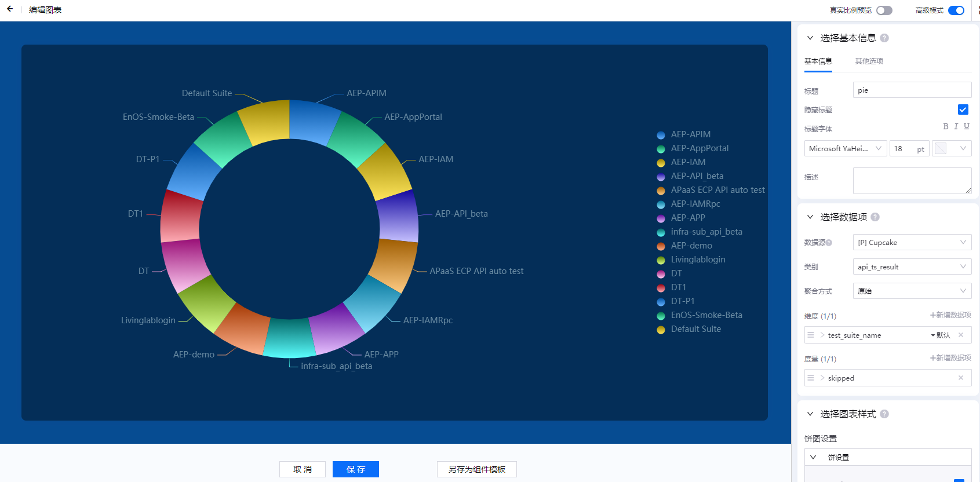Click Livinglablogin pie chart label
Screen dimensions: 980x482
tap(148, 320)
